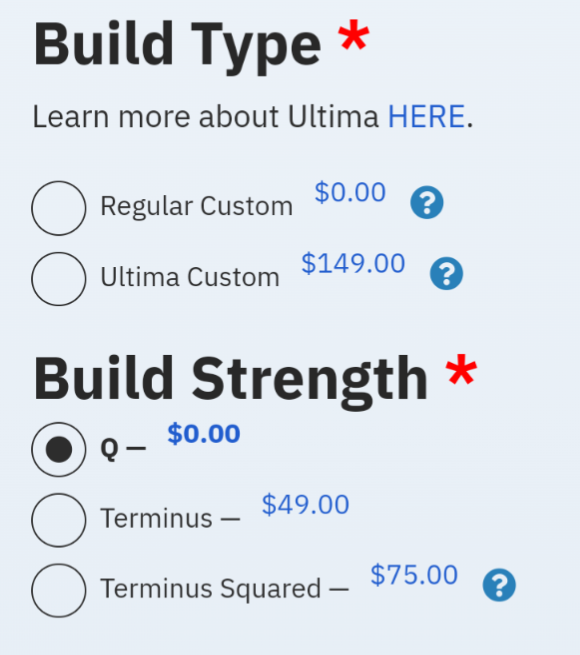Click the $149.00 Ultima price
This screenshot has height=655, width=580.
click(x=353, y=264)
